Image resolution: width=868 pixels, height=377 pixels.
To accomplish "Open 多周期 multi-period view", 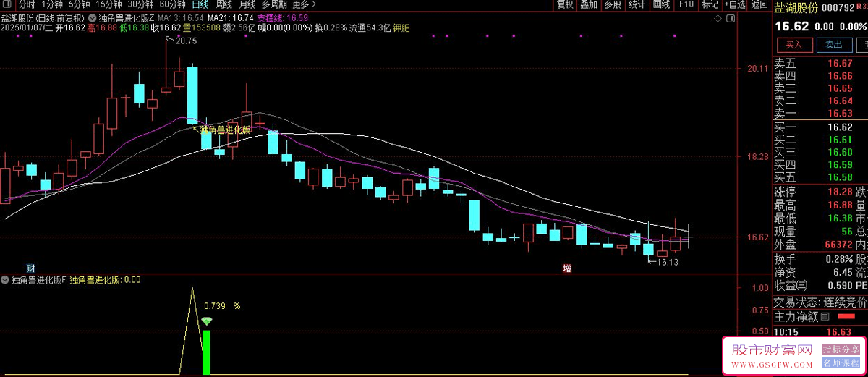I will [x=274, y=4].
